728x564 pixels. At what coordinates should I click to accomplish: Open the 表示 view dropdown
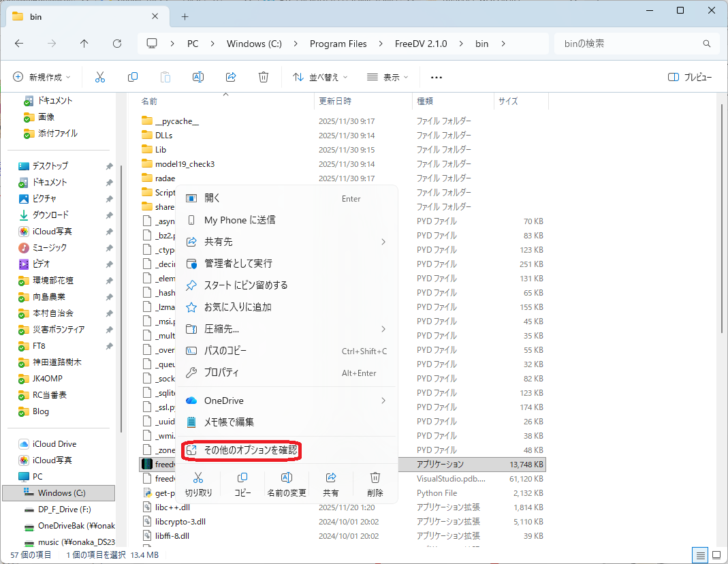[387, 77]
